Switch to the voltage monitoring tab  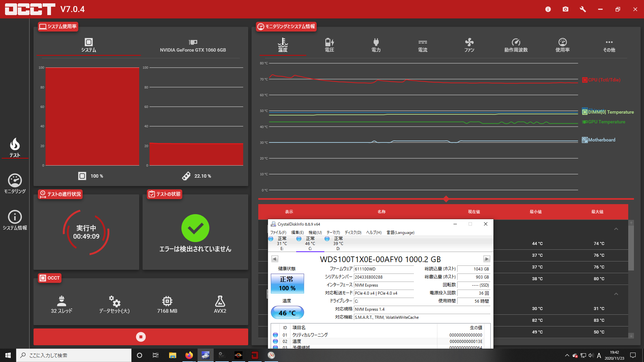click(x=329, y=45)
